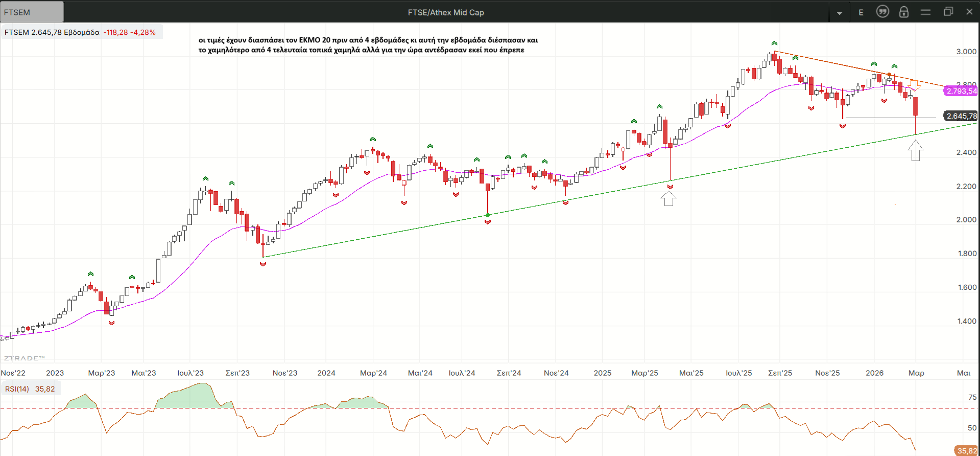The width and height of the screenshot is (980, 456).
Task: Click the ZTRADE watermark logo
Action: coord(25,358)
